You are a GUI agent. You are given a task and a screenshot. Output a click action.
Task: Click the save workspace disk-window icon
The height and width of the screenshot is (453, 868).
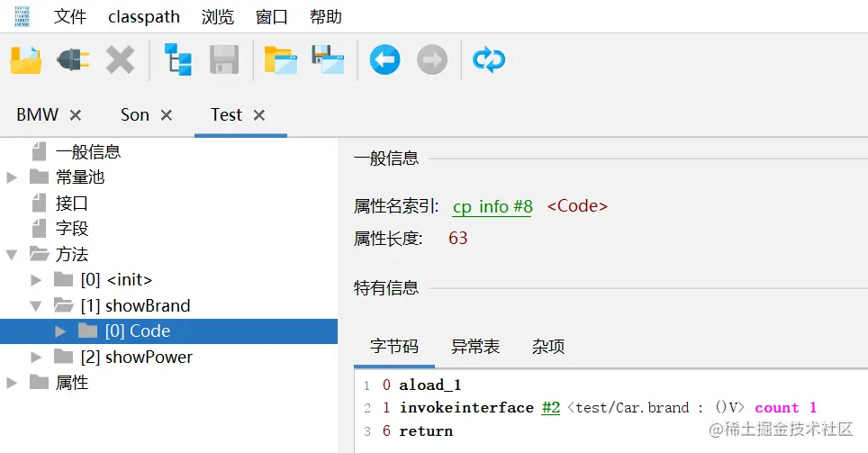click(x=328, y=59)
